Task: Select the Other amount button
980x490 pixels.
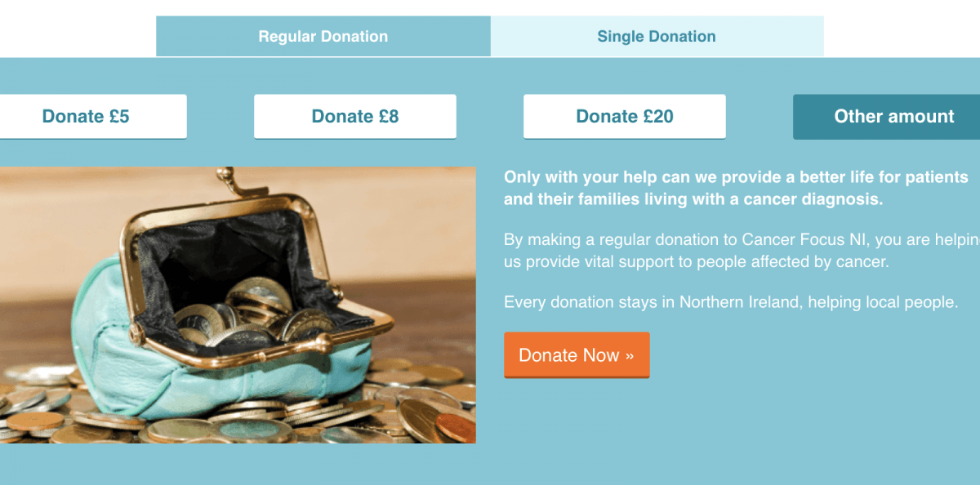Action: pyautogui.click(x=890, y=117)
